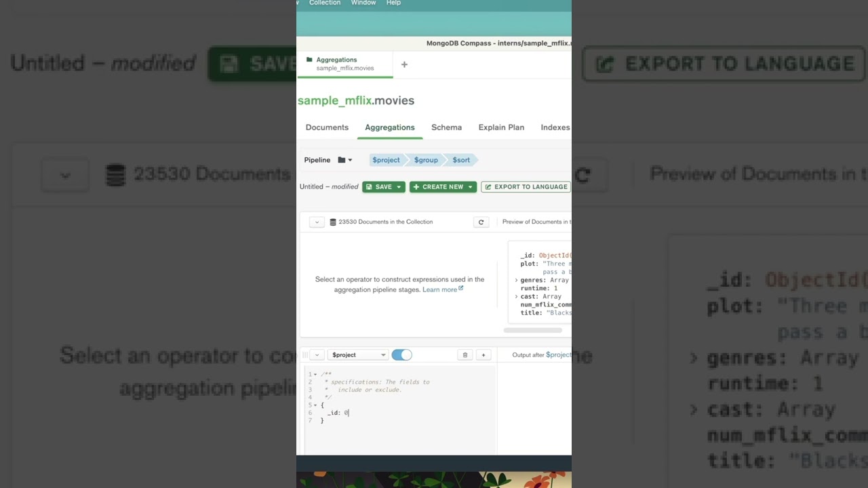Image resolution: width=868 pixels, height=488 pixels.
Task: Expand the genres Array field
Action: point(517,280)
